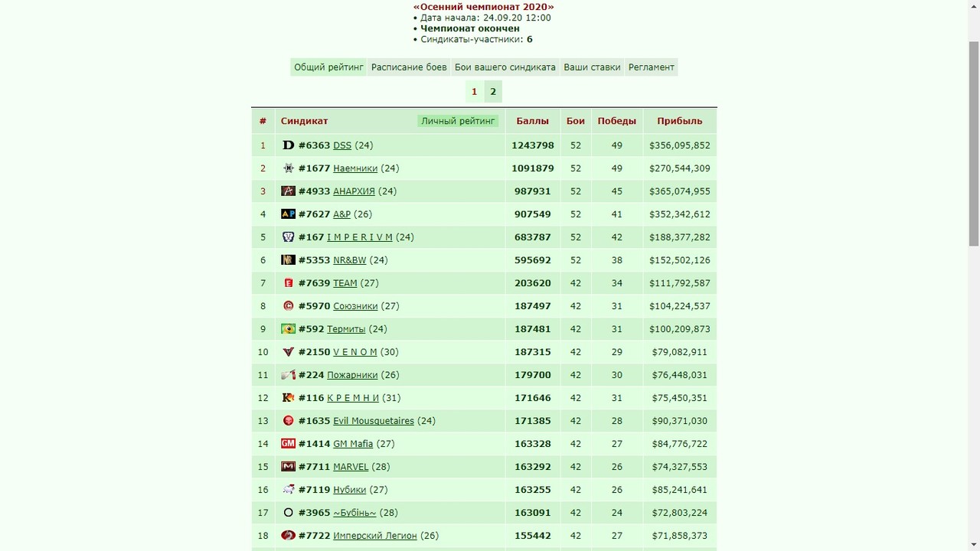Open the Имперский Легион syndicate link
Viewport: 980px width, 551px height.
375,536
